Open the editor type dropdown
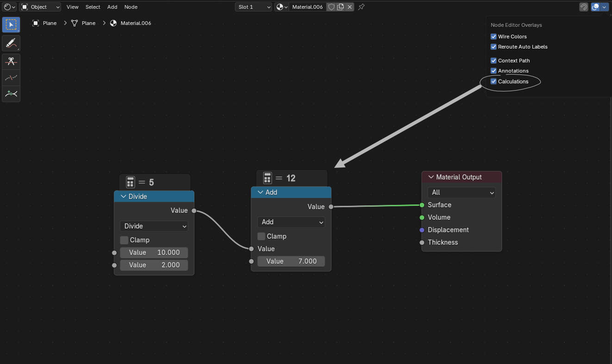 pyautogui.click(x=10, y=7)
